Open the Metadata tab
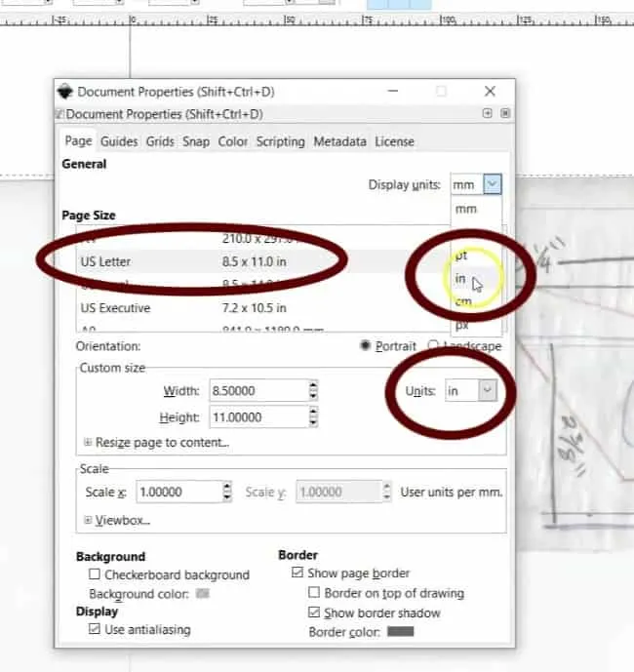Image resolution: width=634 pixels, height=672 pixels. pos(340,141)
